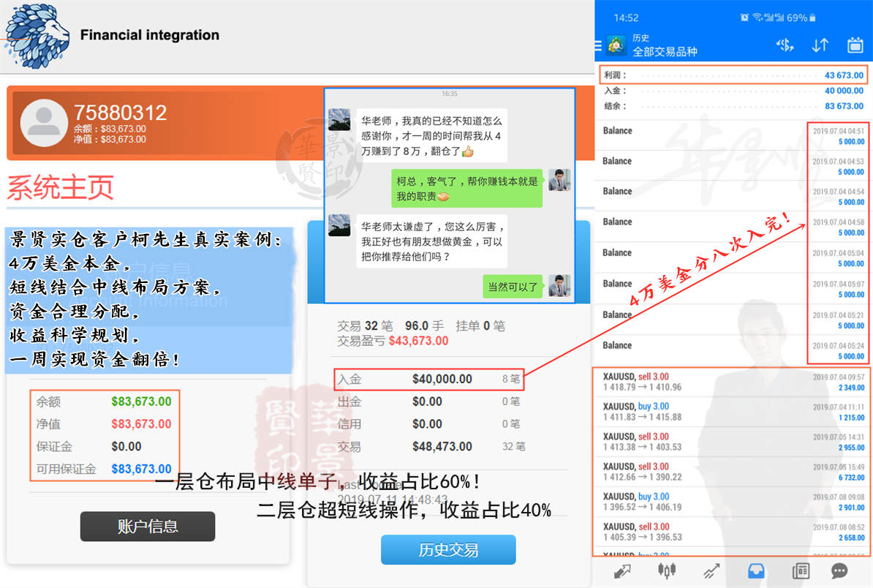Open the hamburger menu in trading app
873x588 pixels.
[x=599, y=45]
